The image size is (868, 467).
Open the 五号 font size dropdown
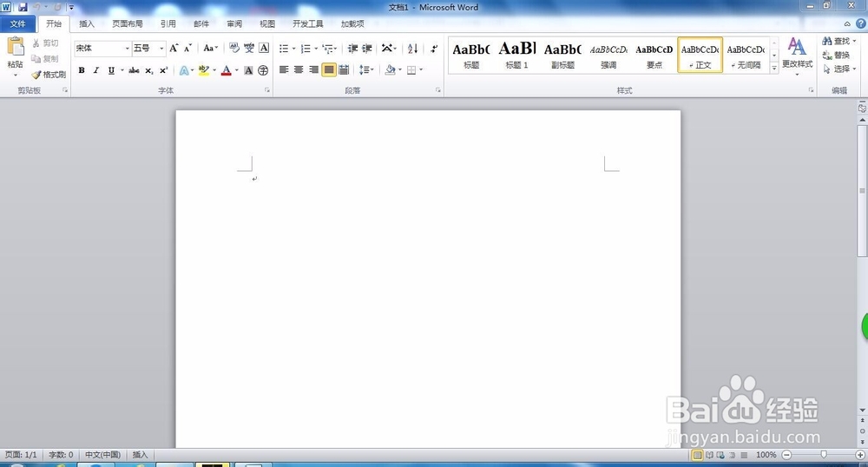[161, 49]
